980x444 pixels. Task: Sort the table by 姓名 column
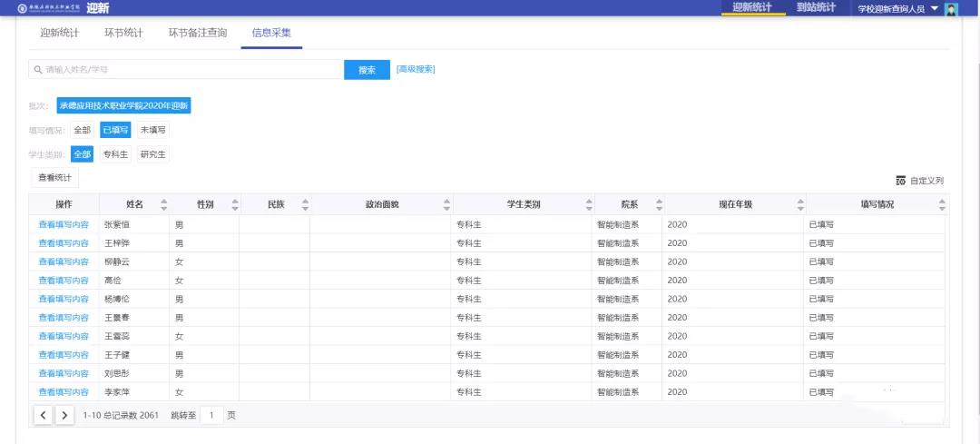(x=163, y=204)
